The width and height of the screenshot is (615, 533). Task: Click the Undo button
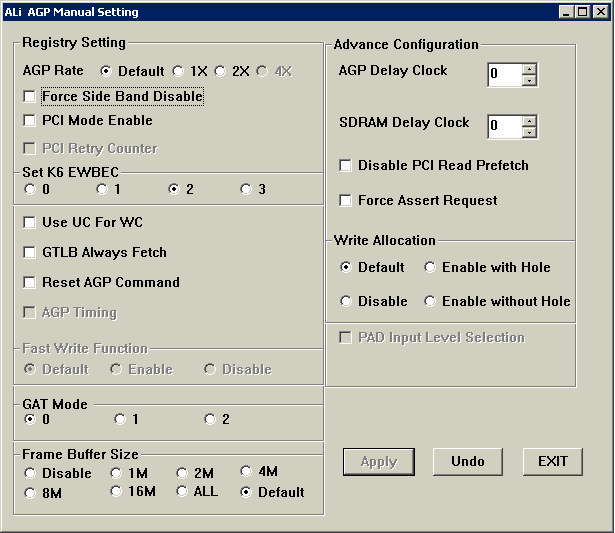(468, 462)
